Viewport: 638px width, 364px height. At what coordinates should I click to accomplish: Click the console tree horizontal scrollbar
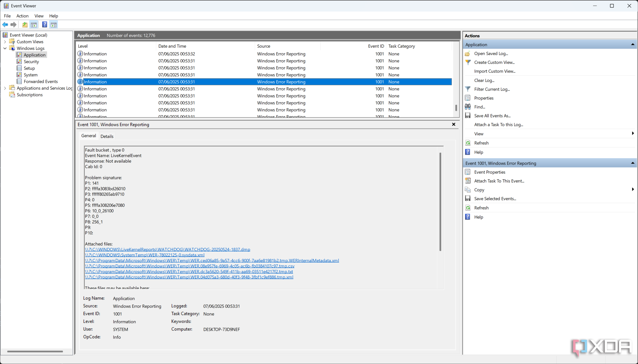35,351
